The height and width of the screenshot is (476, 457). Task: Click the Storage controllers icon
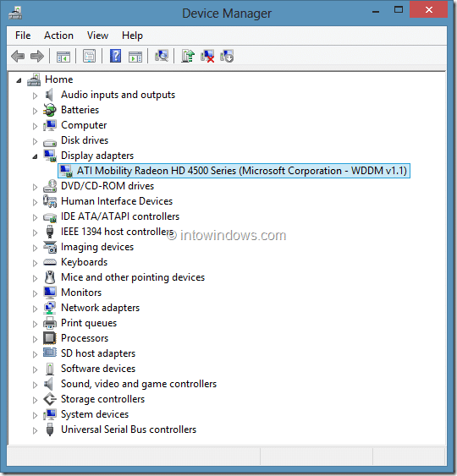tap(50, 399)
